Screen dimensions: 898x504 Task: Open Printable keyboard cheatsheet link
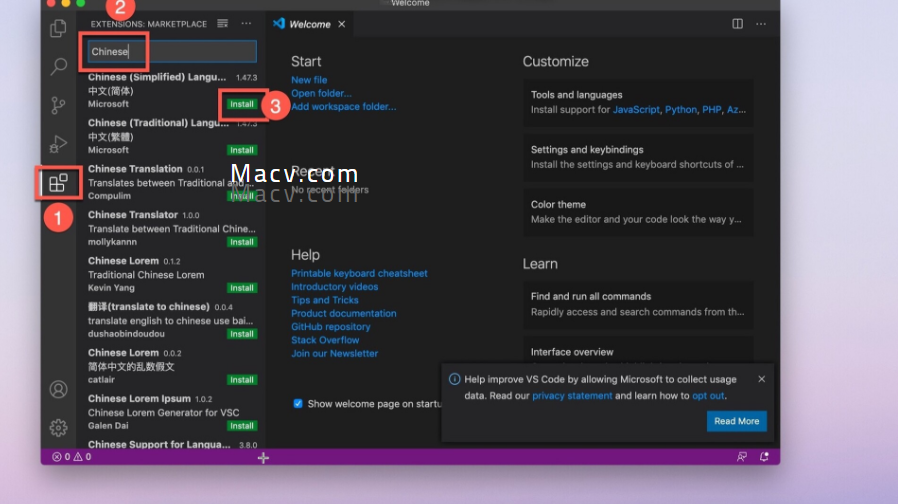(x=359, y=274)
